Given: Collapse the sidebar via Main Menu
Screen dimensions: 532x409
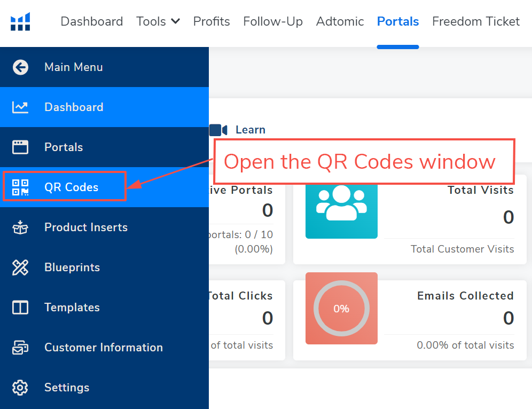Looking at the screenshot, I should point(74,67).
